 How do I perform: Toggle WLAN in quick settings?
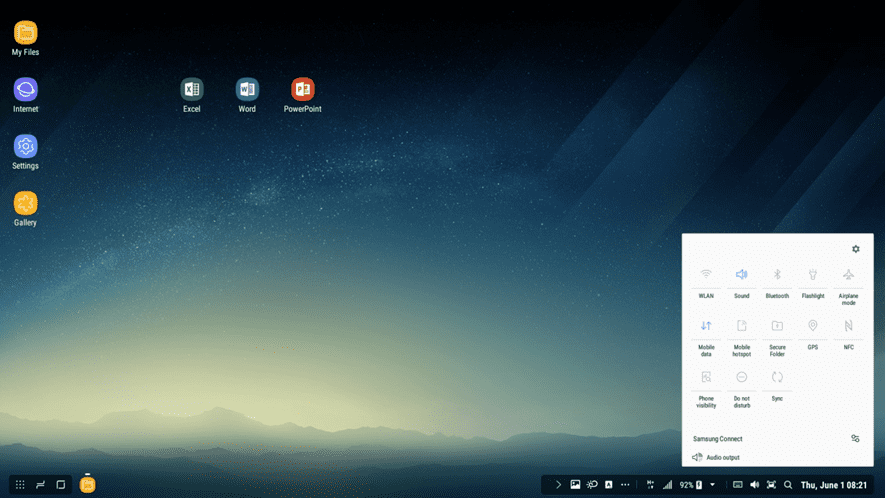(706, 275)
